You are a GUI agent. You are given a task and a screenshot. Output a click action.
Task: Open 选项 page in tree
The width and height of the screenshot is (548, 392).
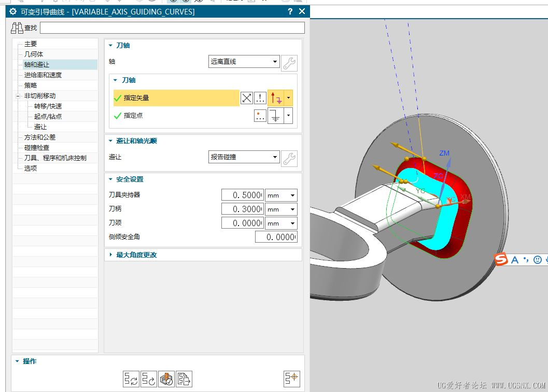31,168
